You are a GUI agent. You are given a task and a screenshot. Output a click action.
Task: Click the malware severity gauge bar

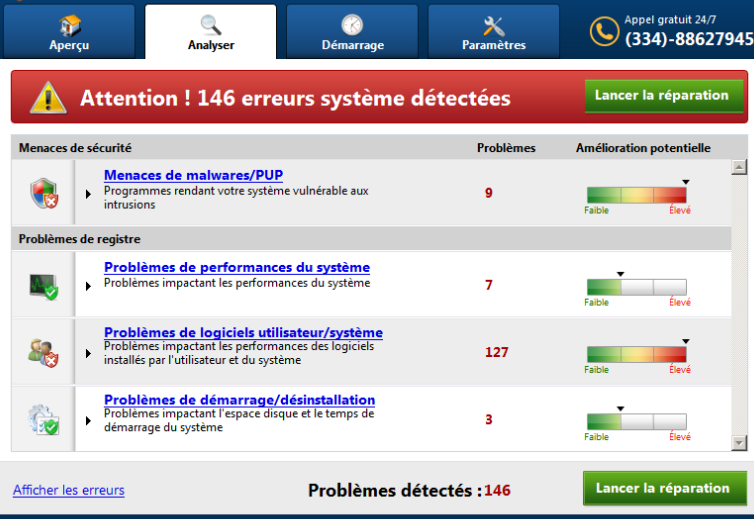point(636,195)
